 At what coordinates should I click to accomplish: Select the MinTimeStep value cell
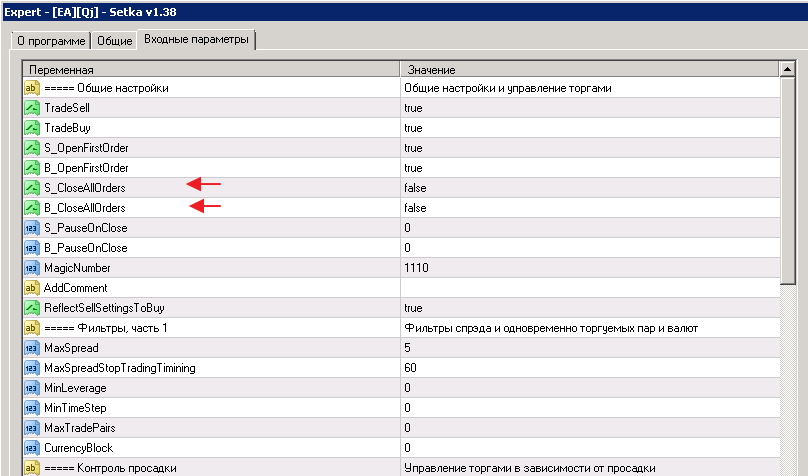click(590, 408)
